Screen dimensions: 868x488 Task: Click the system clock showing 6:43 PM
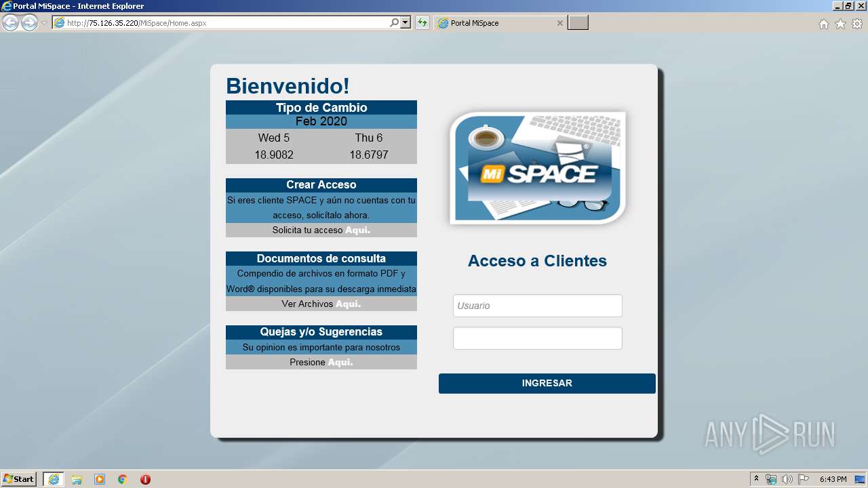(833, 479)
